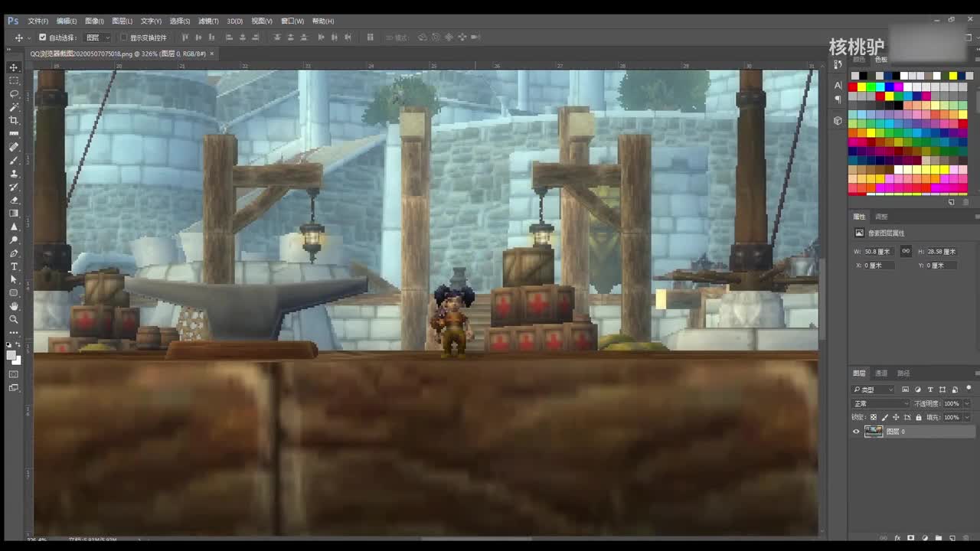Toggle Quick Mask mode
This screenshot has height=551, width=980.
click(x=14, y=374)
